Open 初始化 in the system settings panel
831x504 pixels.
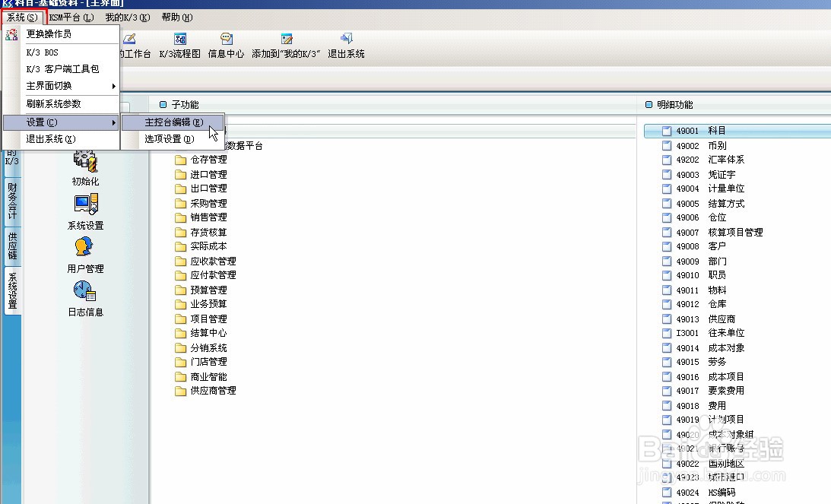pos(84,167)
